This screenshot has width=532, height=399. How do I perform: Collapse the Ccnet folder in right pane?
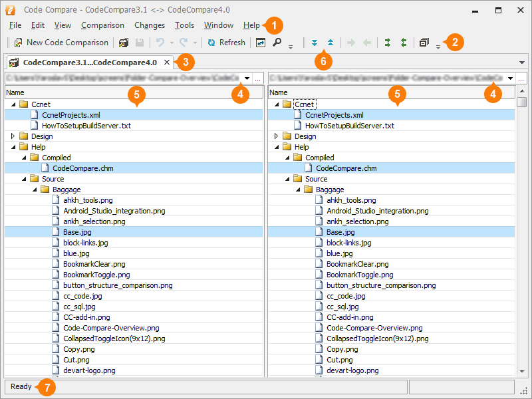click(277, 104)
